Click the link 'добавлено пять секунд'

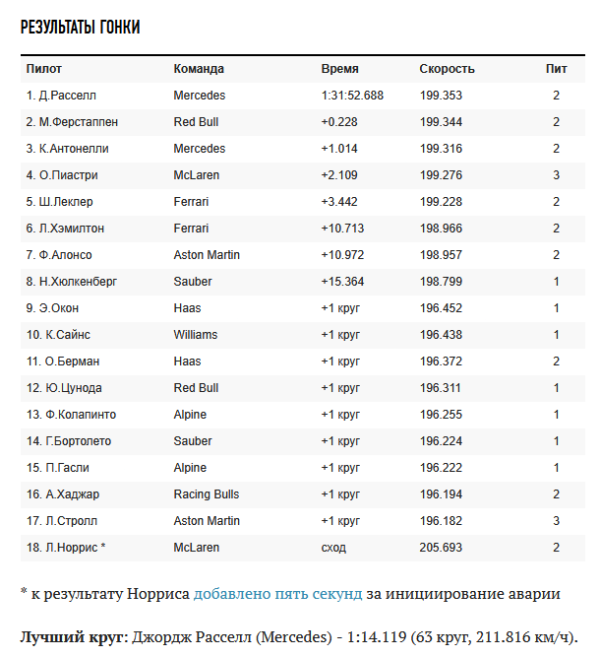pyautogui.click(x=277, y=593)
